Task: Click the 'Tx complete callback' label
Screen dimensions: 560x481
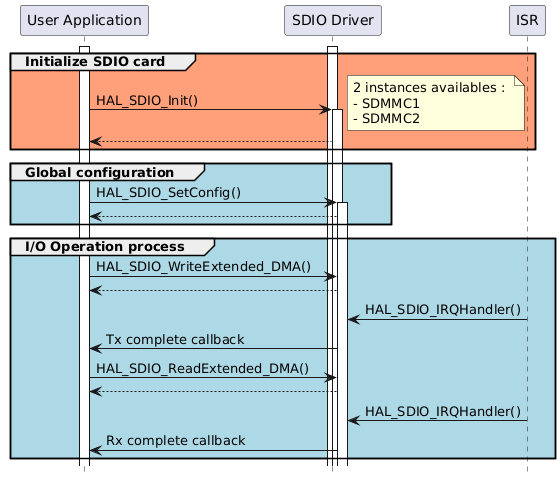Action: click(175, 340)
